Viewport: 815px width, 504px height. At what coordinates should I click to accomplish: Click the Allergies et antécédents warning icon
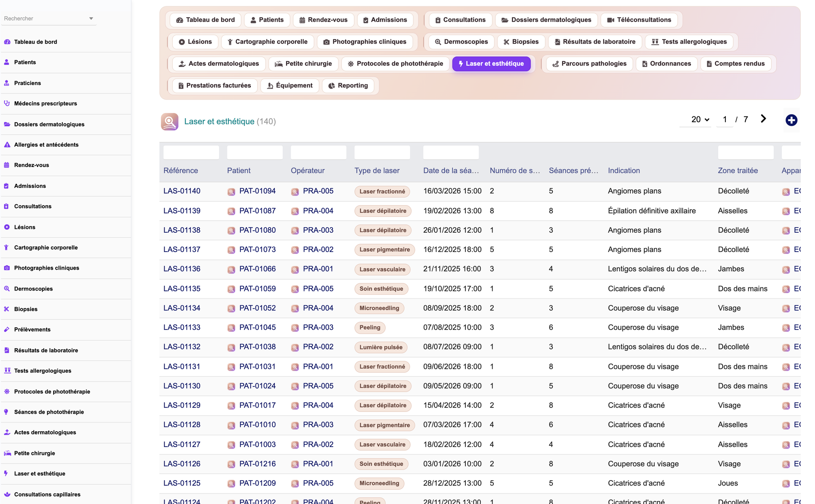tap(7, 145)
